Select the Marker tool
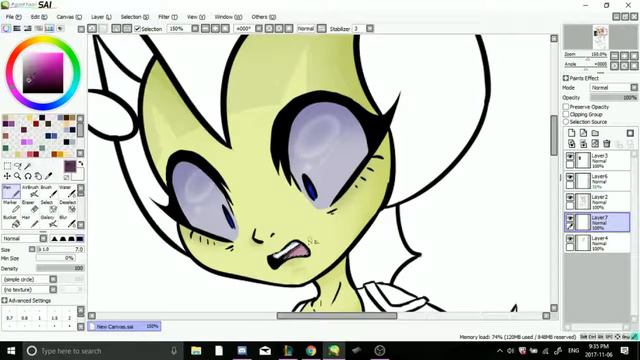Viewport: 640px width, 360px height. coord(11,207)
